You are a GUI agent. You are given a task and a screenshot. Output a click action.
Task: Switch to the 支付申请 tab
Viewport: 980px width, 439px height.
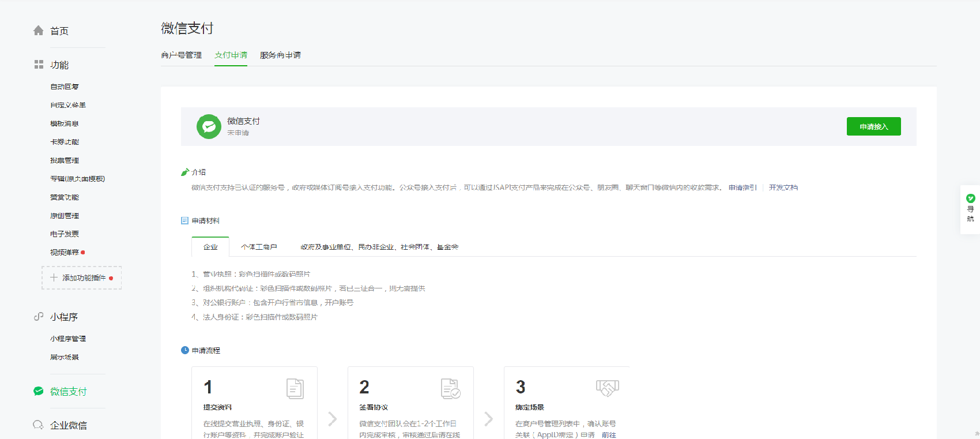(231, 55)
